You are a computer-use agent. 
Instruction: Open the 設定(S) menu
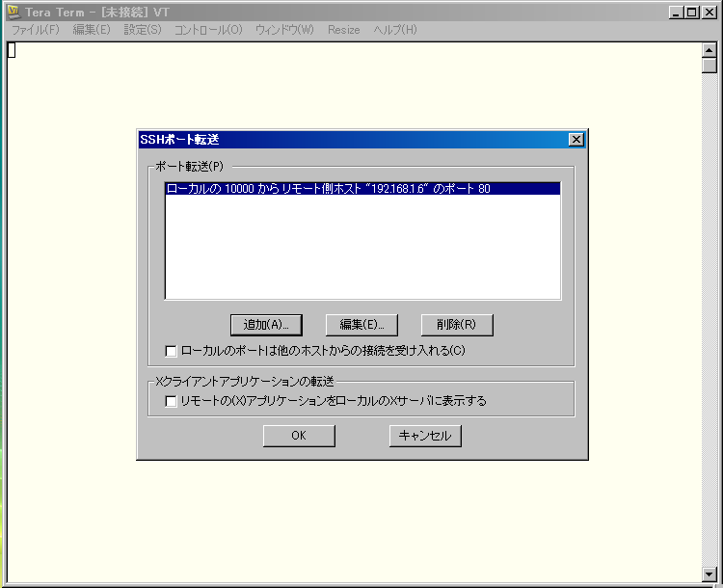[143, 30]
